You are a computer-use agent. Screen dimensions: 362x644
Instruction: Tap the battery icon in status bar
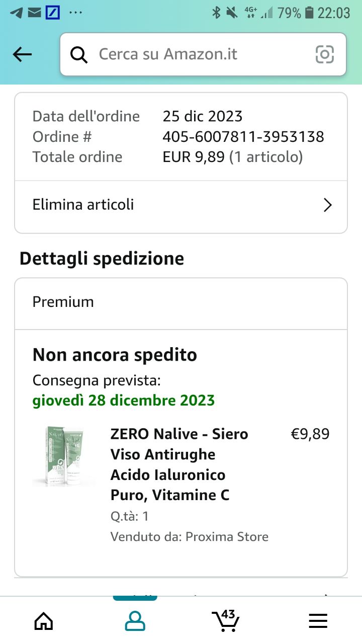pyautogui.click(x=310, y=13)
